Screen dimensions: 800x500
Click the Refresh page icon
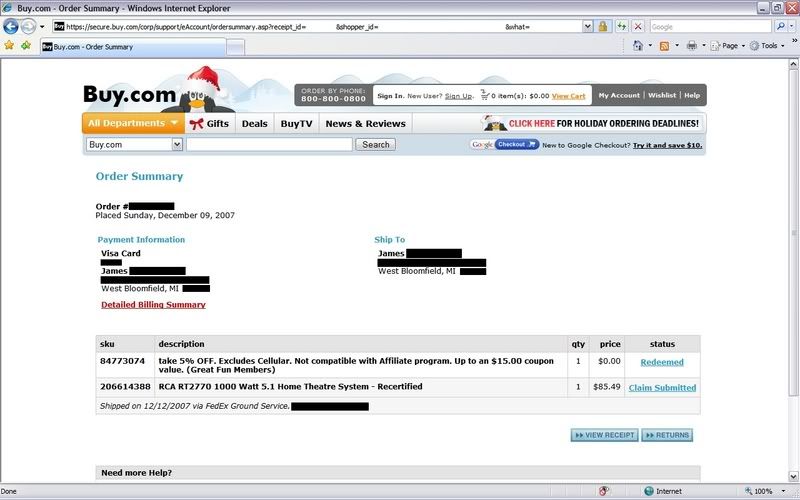621,27
